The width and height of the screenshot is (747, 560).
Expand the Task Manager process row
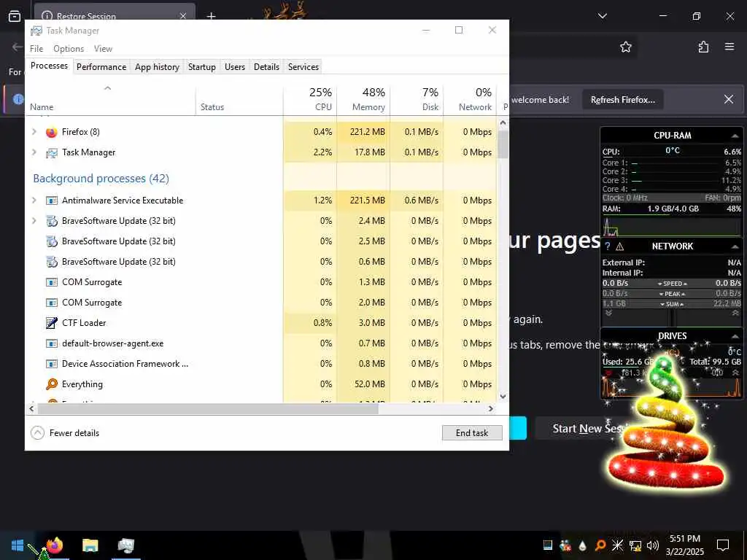coord(34,152)
